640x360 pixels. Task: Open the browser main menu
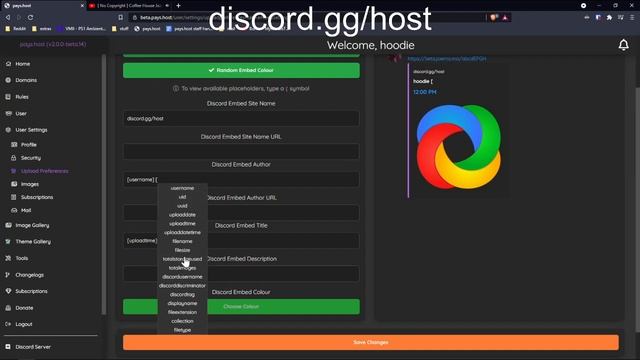tap(633, 18)
